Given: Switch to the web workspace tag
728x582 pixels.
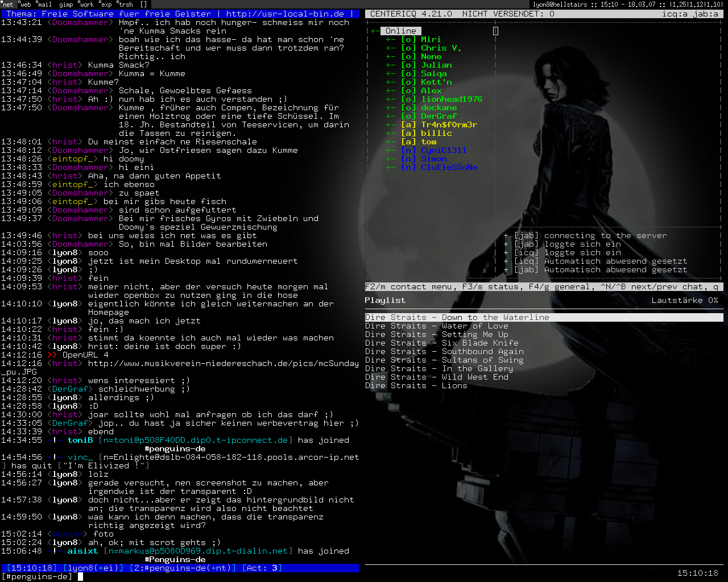Looking at the screenshot, I should coord(26,5).
